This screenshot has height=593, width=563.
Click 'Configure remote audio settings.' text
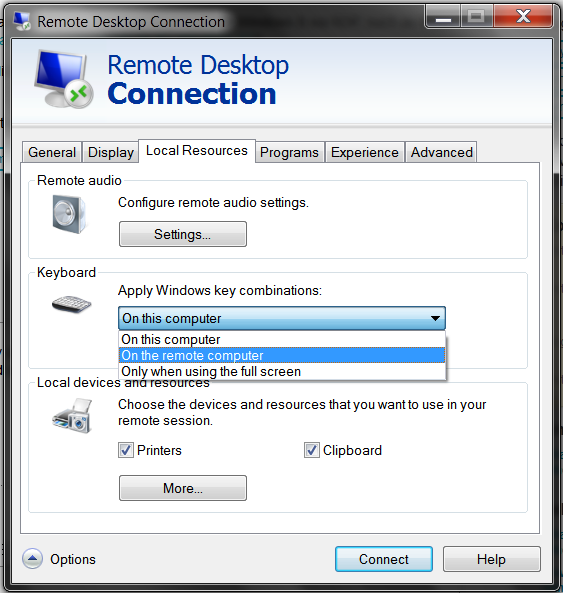pos(213,203)
